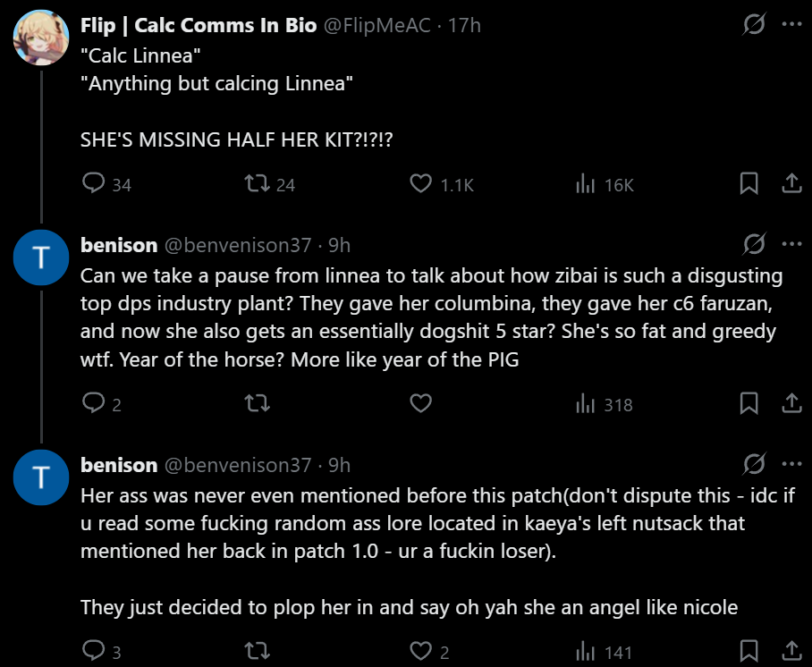Reply to Flip's Calc Linnea tweet
This screenshot has width=812, height=667.
94,184
